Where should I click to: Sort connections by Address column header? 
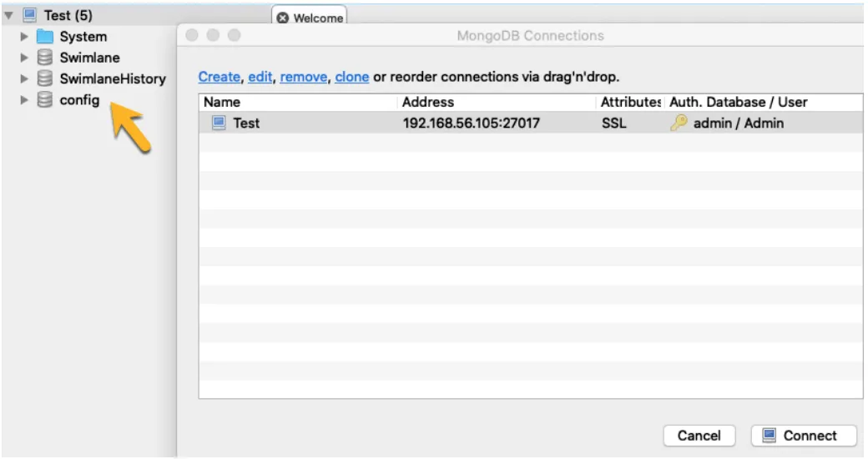497,102
